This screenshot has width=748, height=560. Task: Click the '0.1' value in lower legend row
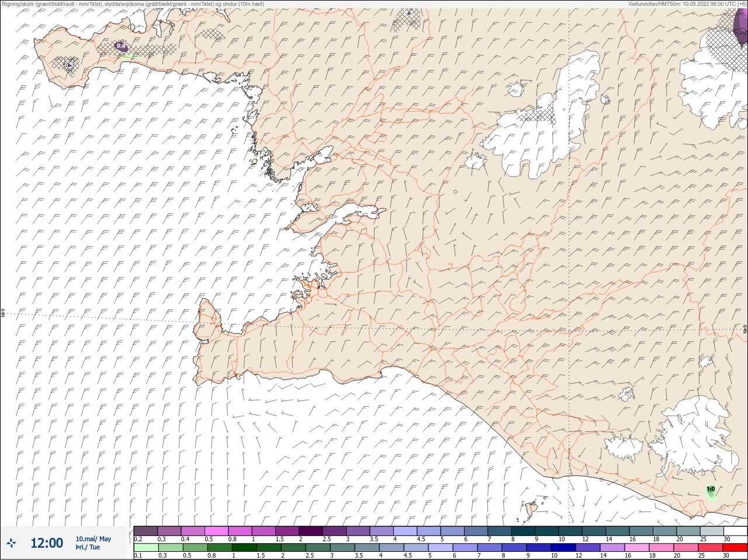click(138, 556)
